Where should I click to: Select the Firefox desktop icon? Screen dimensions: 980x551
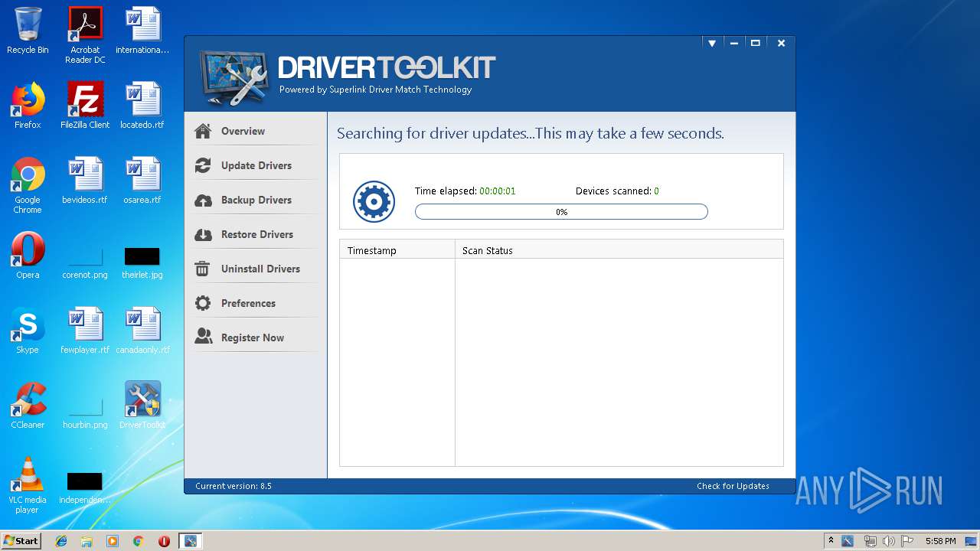coord(28,106)
